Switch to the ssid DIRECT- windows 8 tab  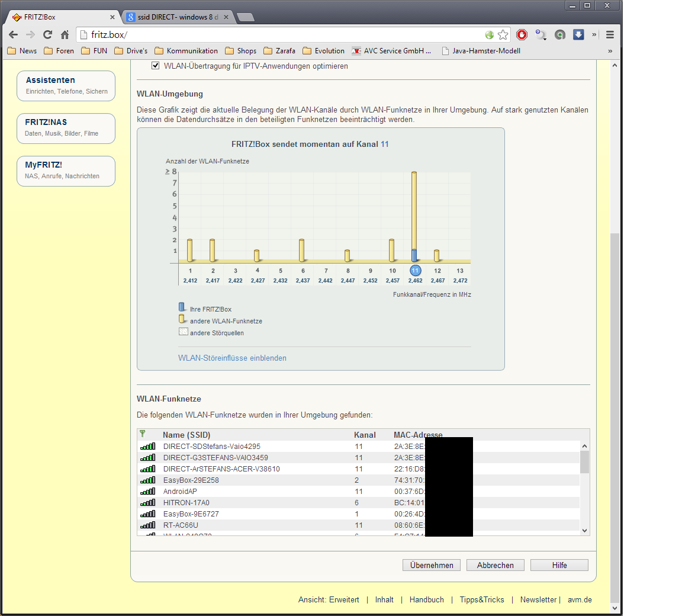coord(178,17)
